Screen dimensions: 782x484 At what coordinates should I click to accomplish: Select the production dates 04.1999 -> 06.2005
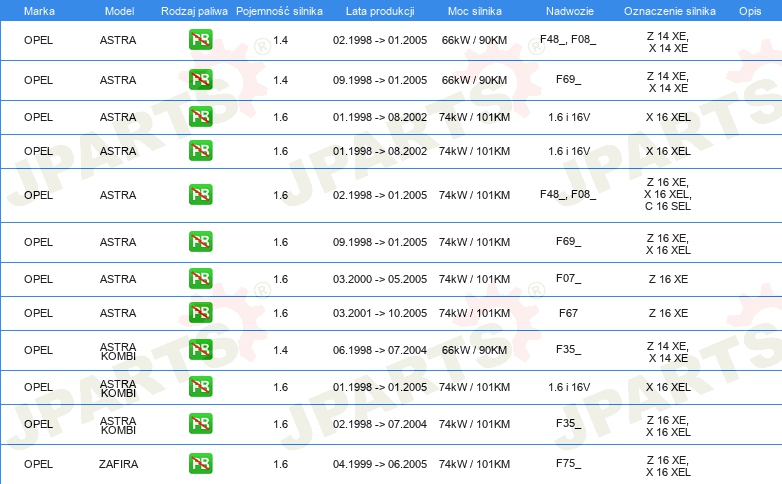380,464
